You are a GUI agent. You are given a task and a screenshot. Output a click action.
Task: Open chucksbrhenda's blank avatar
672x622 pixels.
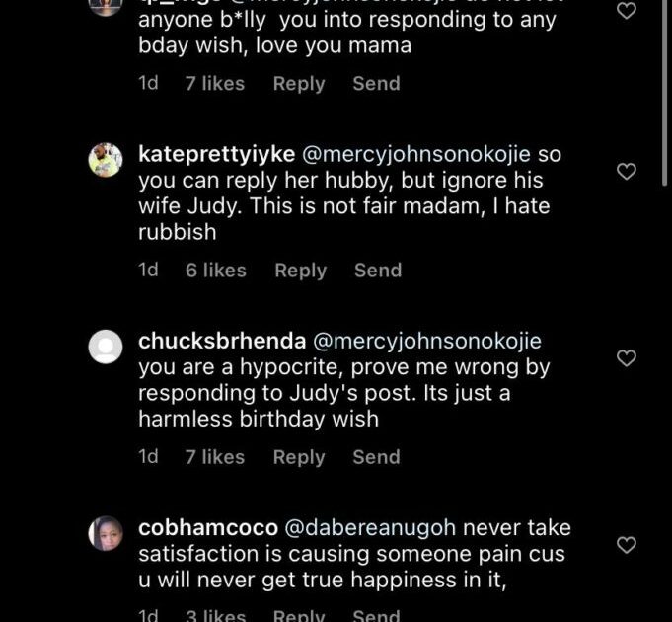click(x=106, y=346)
